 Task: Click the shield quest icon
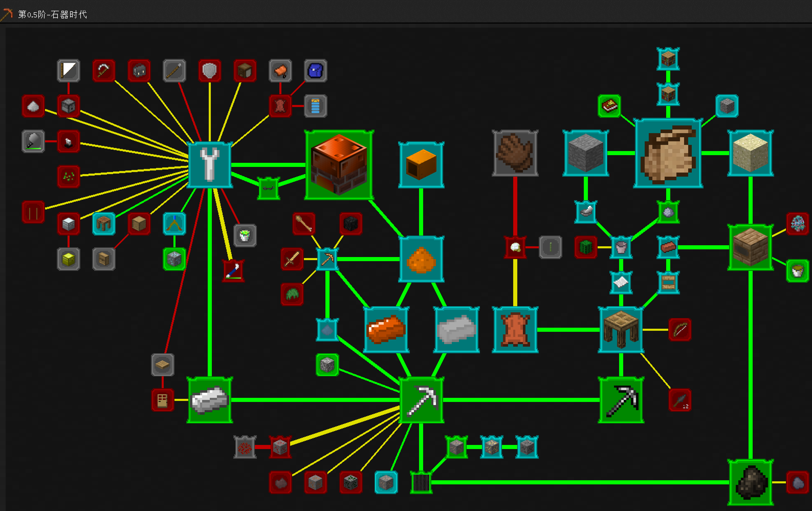point(210,71)
